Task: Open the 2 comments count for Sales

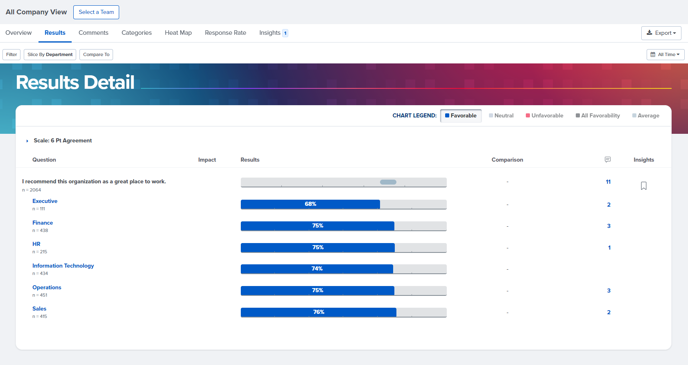Action: coord(609,312)
